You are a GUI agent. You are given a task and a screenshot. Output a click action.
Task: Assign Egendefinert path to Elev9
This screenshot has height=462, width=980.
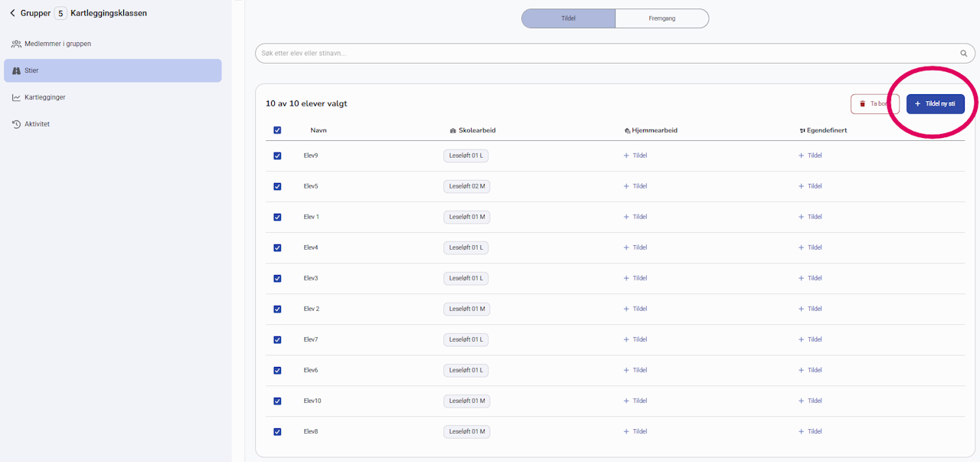coord(810,156)
